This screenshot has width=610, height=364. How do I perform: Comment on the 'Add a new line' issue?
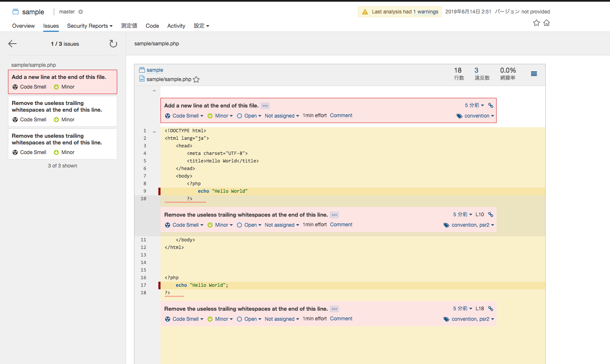(x=341, y=115)
